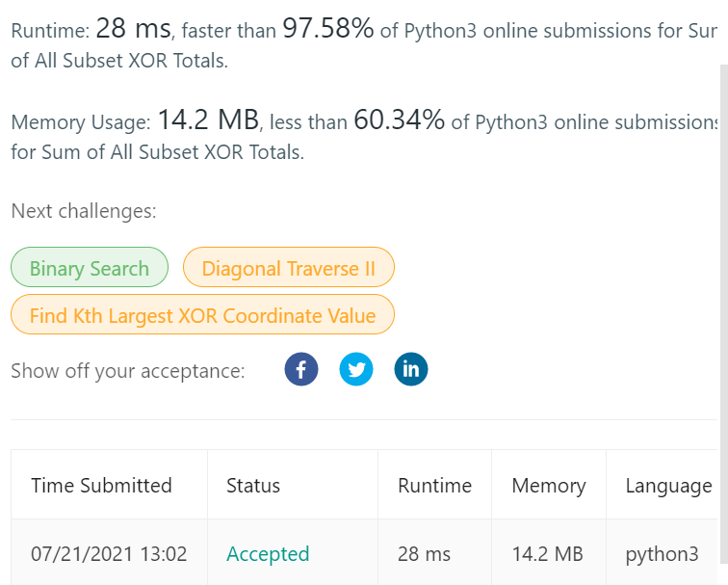
Task: Click the Time Submitted column header
Action: (102, 486)
